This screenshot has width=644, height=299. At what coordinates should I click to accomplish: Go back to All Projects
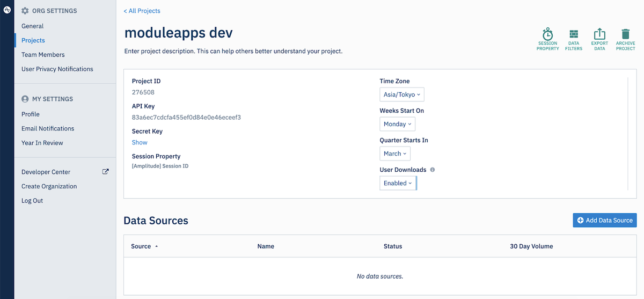click(x=142, y=11)
